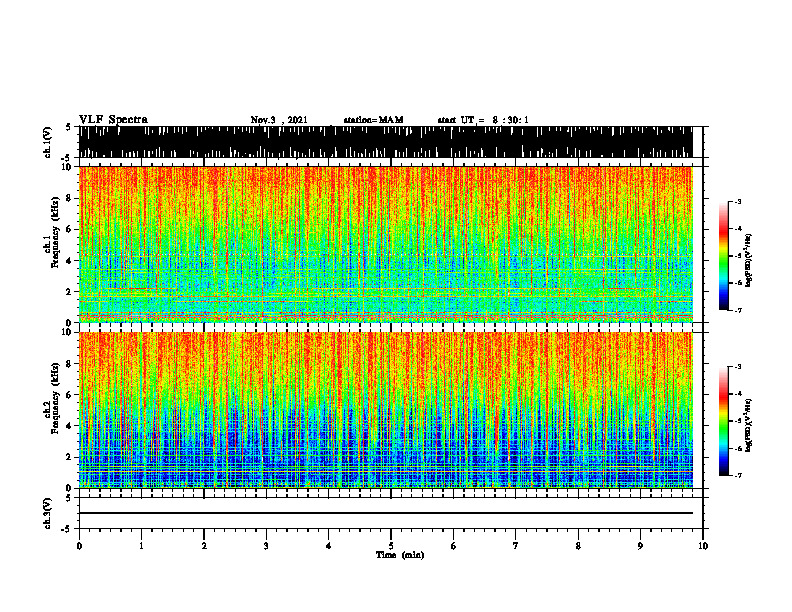792x612 pixels.
Task: Click the "Time (min)" axis title
Action: 400,555
